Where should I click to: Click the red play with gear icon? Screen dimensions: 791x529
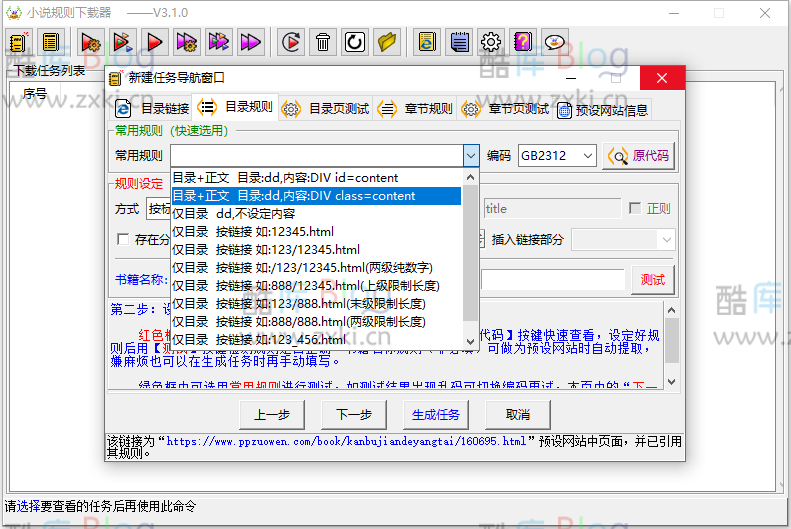coord(91,42)
